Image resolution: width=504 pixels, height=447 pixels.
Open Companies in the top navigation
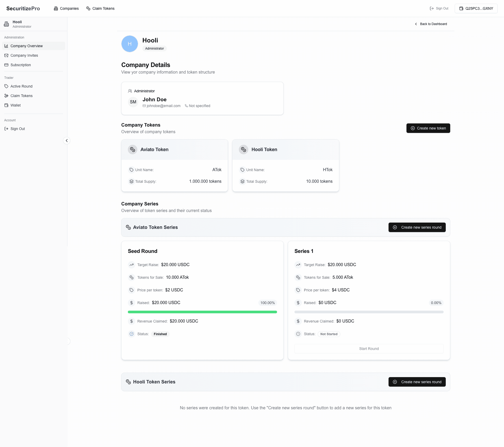pyautogui.click(x=66, y=8)
